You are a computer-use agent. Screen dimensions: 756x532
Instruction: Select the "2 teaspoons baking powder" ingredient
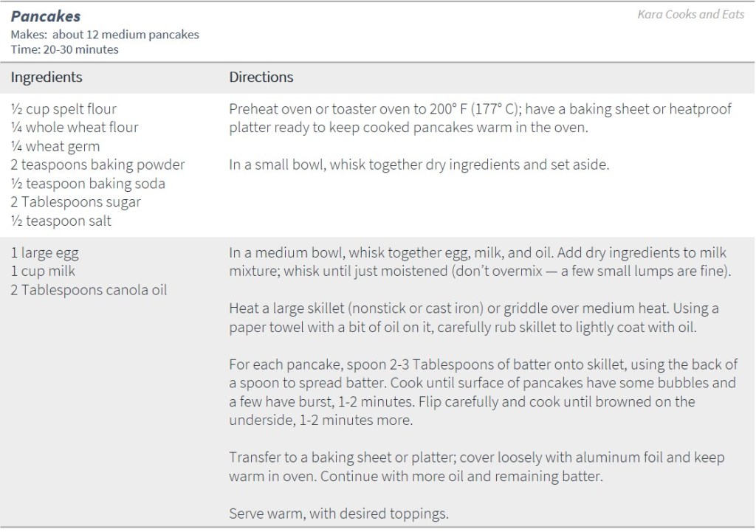pyautogui.click(x=97, y=165)
